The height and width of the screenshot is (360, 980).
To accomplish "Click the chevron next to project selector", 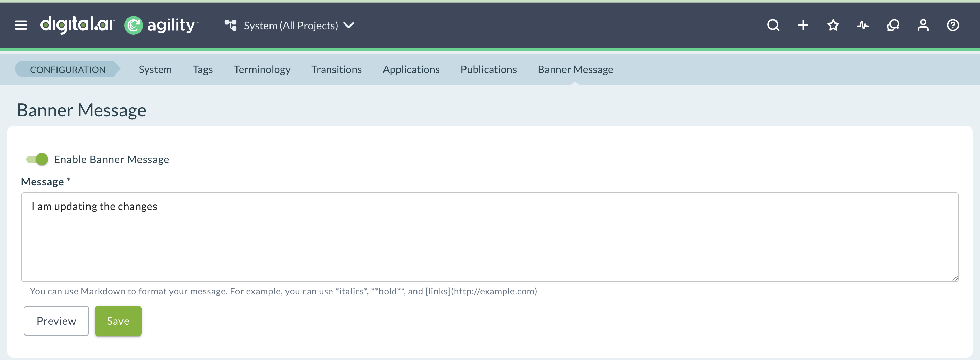I will click(x=349, y=26).
